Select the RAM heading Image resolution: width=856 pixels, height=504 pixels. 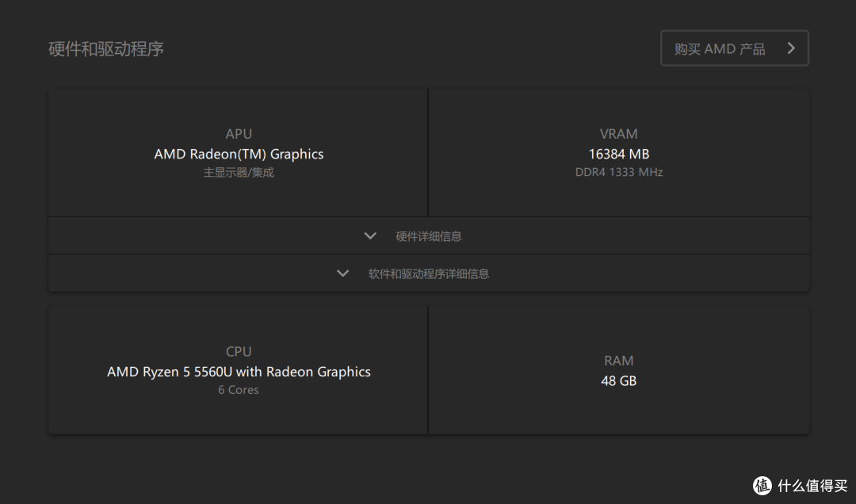pos(618,361)
